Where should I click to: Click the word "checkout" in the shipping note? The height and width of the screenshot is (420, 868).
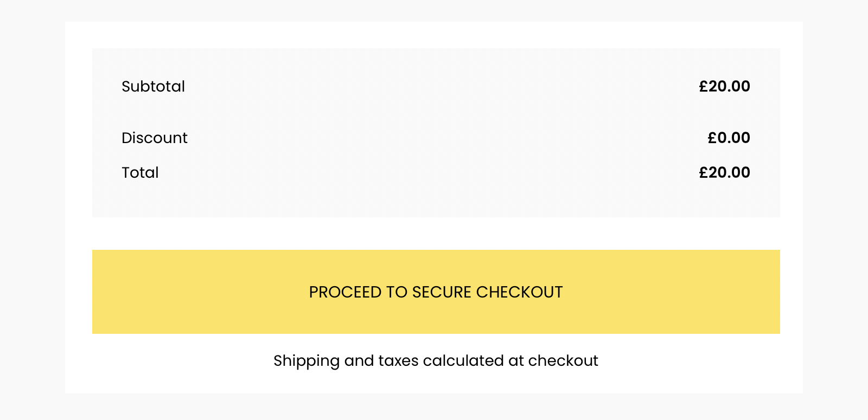point(563,360)
